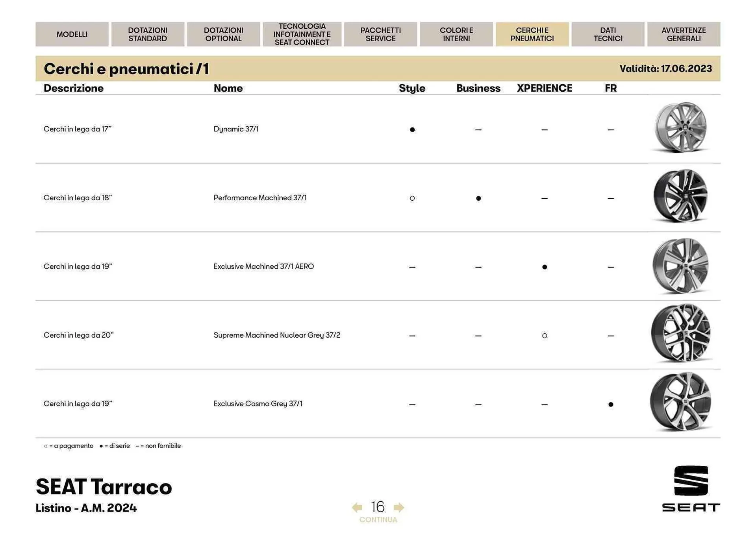Click FR standard dot for Exclusive Cosmo Grey
Image resolution: width=756 pixels, height=534 pixels.
[611, 404]
